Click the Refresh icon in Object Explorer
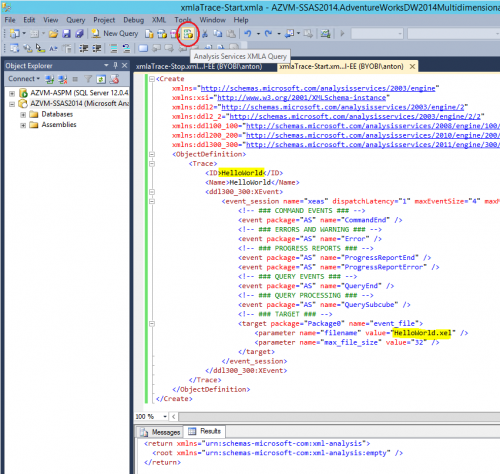 (x=101, y=79)
